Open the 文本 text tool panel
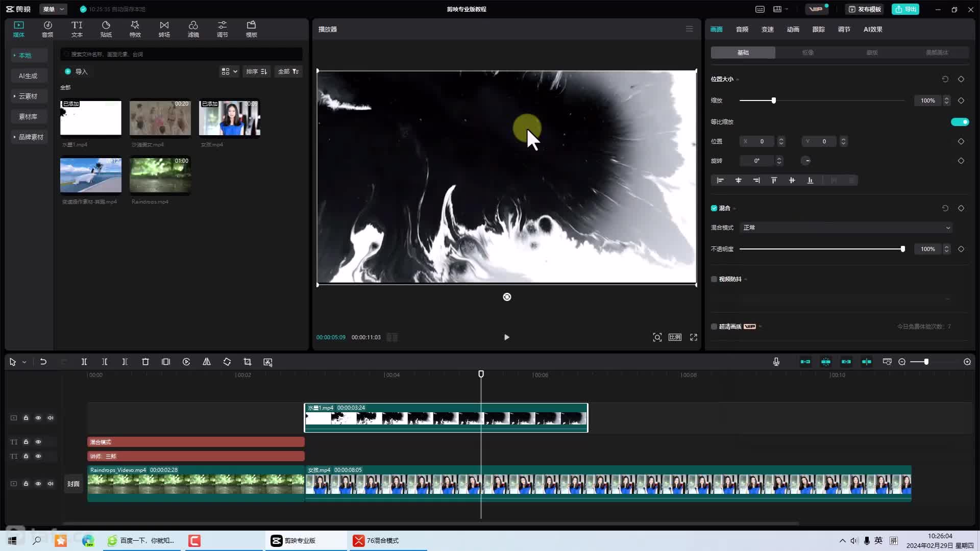This screenshot has width=980, height=551. tap(77, 29)
